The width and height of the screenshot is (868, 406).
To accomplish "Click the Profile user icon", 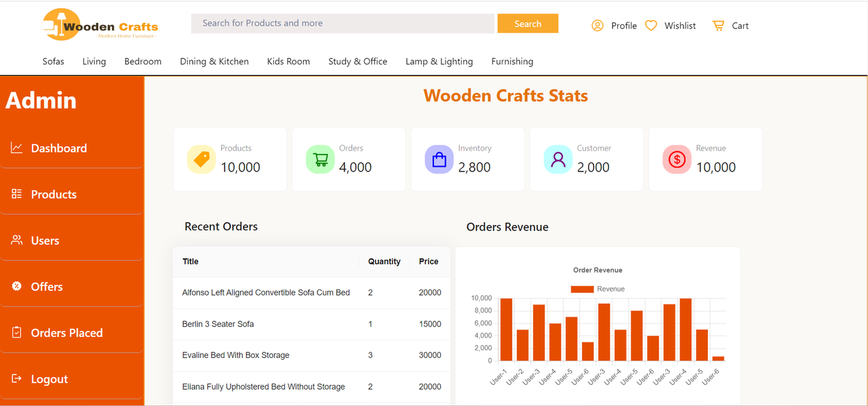I will 597,26.
